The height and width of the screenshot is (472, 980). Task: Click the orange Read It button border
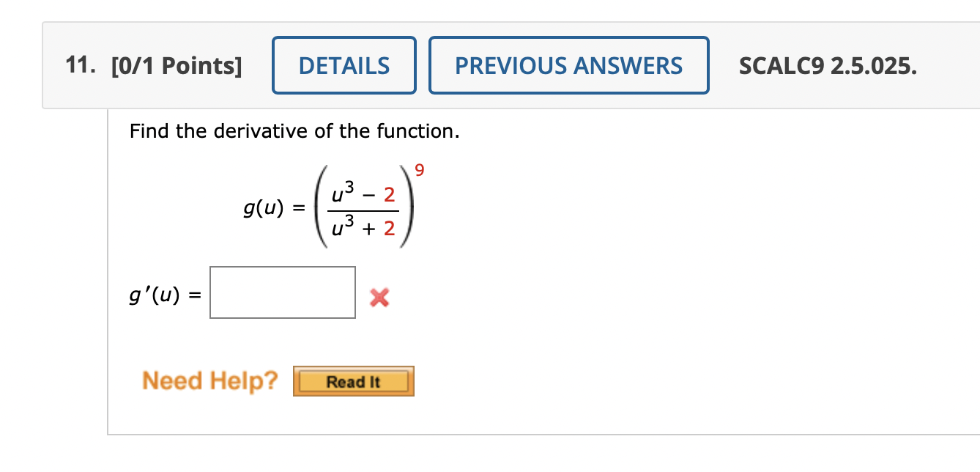(x=353, y=380)
